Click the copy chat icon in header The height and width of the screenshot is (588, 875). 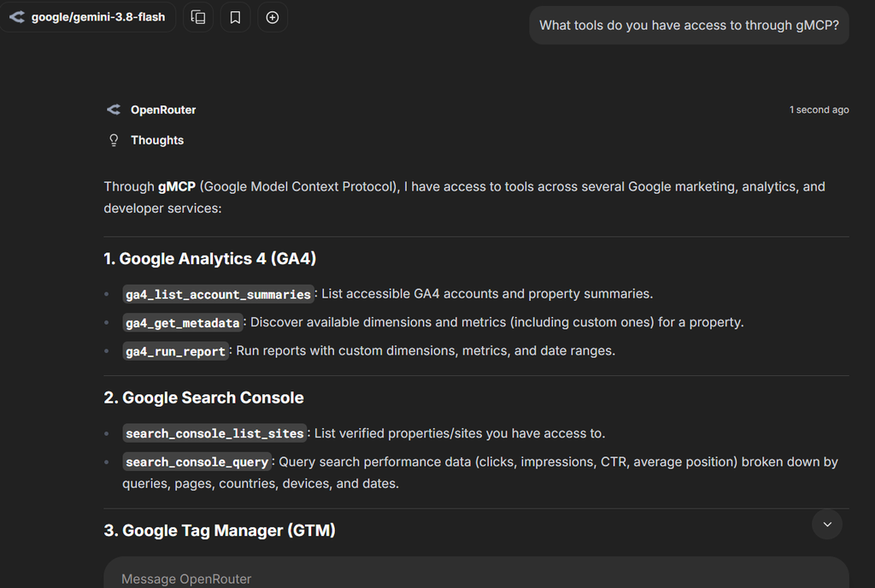pos(198,17)
